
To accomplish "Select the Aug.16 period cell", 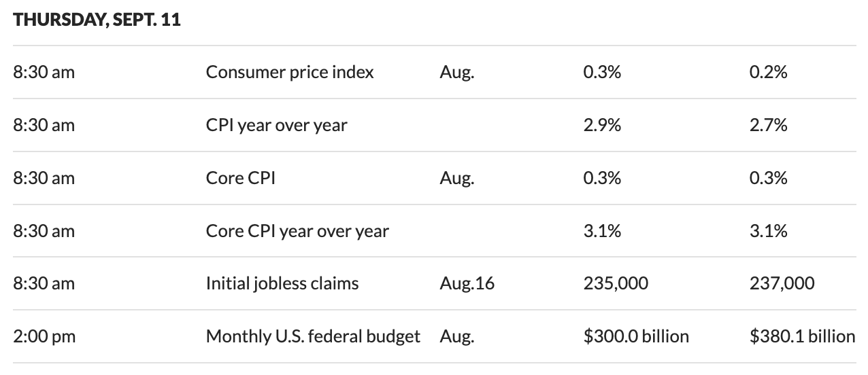I will click(x=467, y=283).
